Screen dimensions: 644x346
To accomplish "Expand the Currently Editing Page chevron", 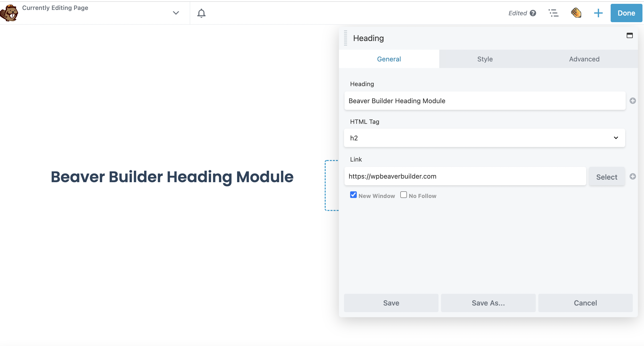I will [x=176, y=13].
